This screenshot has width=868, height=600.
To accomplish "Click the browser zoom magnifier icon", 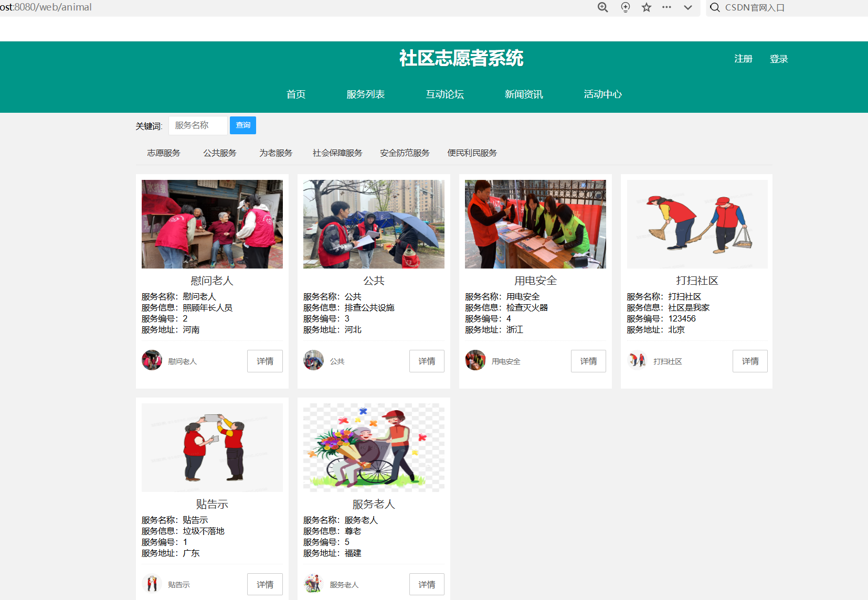I will pyautogui.click(x=602, y=7).
